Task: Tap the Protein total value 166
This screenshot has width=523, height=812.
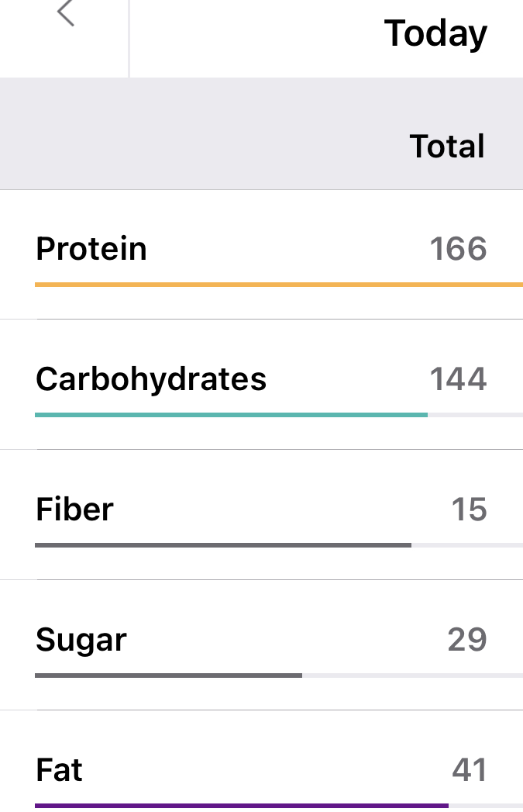Action: pyautogui.click(x=458, y=249)
